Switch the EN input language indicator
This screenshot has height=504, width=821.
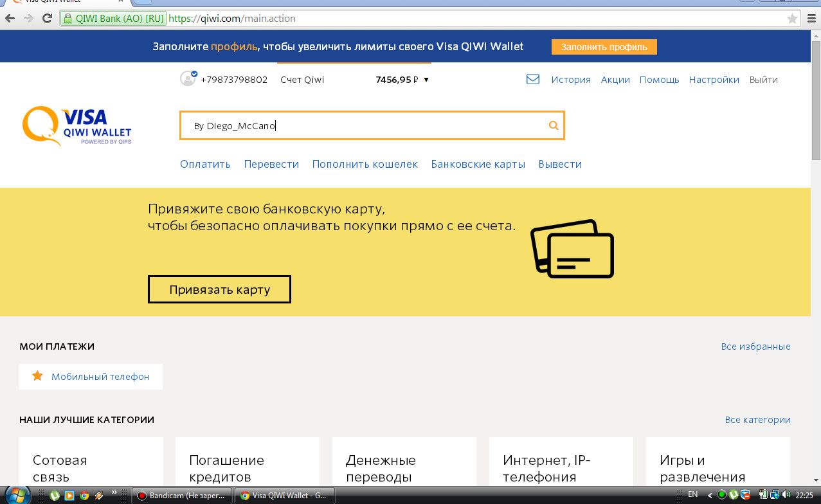point(692,494)
